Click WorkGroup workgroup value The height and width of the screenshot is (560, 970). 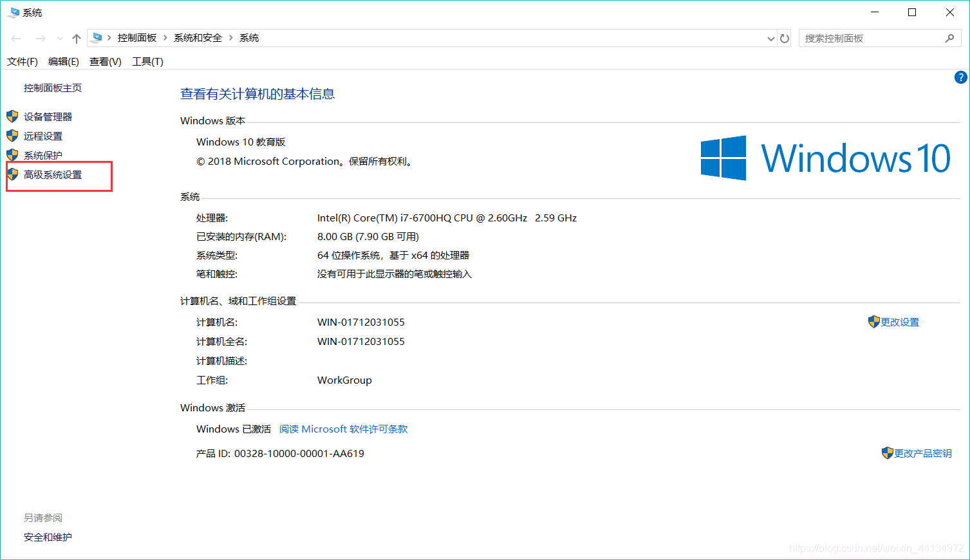[344, 380]
